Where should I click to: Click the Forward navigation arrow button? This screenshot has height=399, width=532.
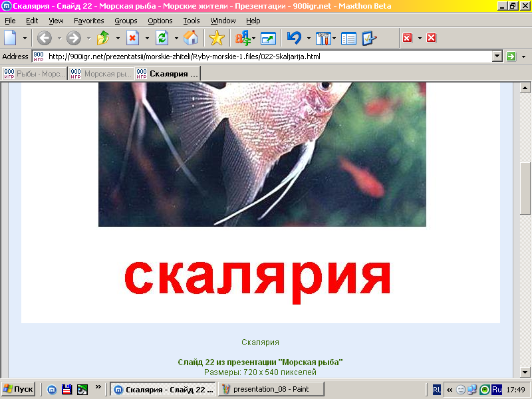point(73,38)
